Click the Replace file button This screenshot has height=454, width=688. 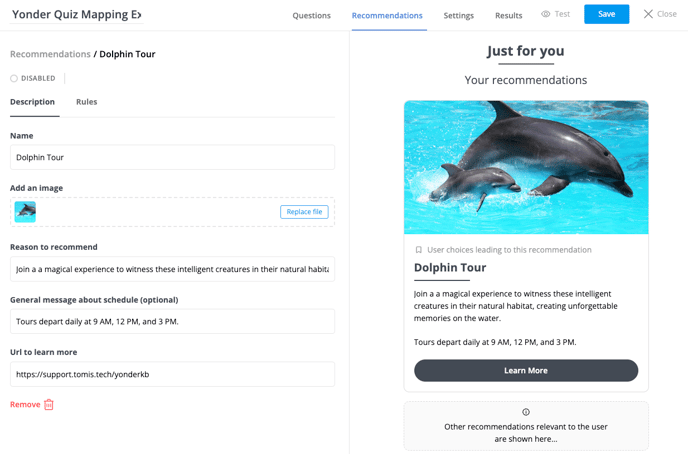304,212
